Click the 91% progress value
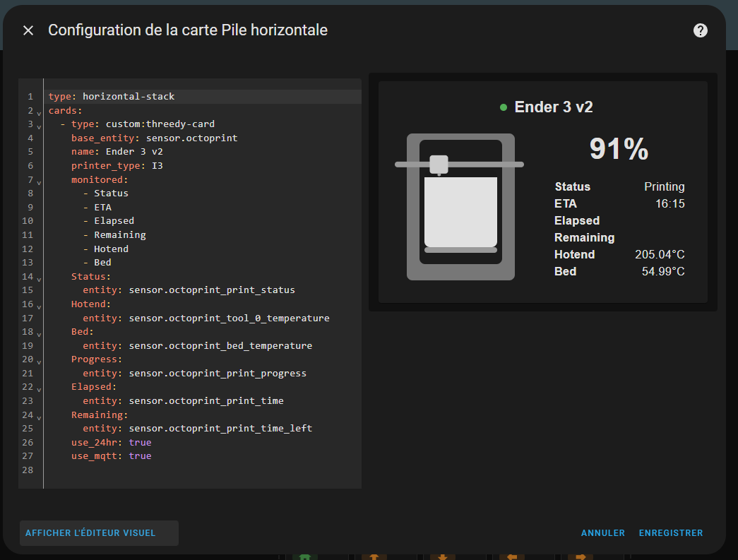The image size is (738, 560). [x=619, y=149]
